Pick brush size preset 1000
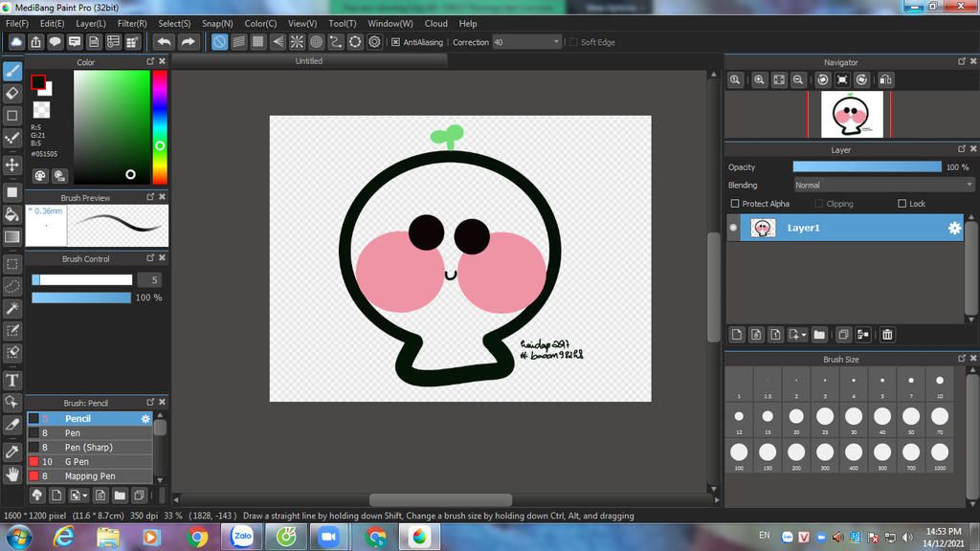The height and width of the screenshot is (551, 980). (940, 454)
